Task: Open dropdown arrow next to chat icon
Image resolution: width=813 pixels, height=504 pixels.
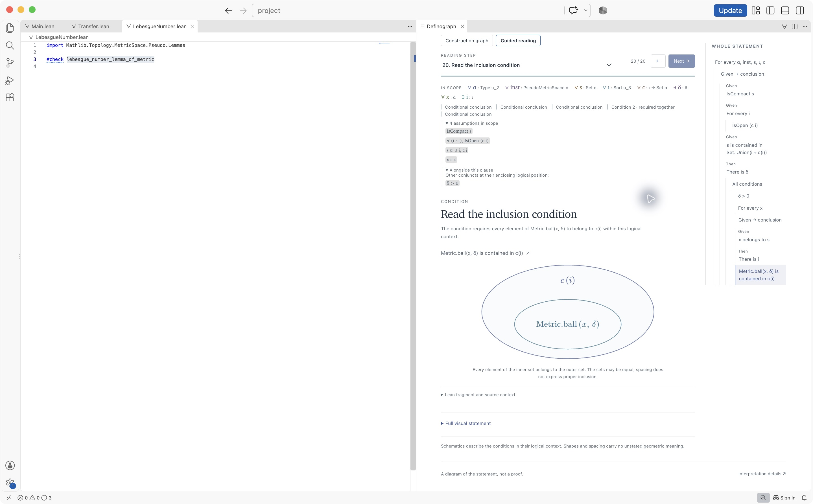Action: coord(585,10)
